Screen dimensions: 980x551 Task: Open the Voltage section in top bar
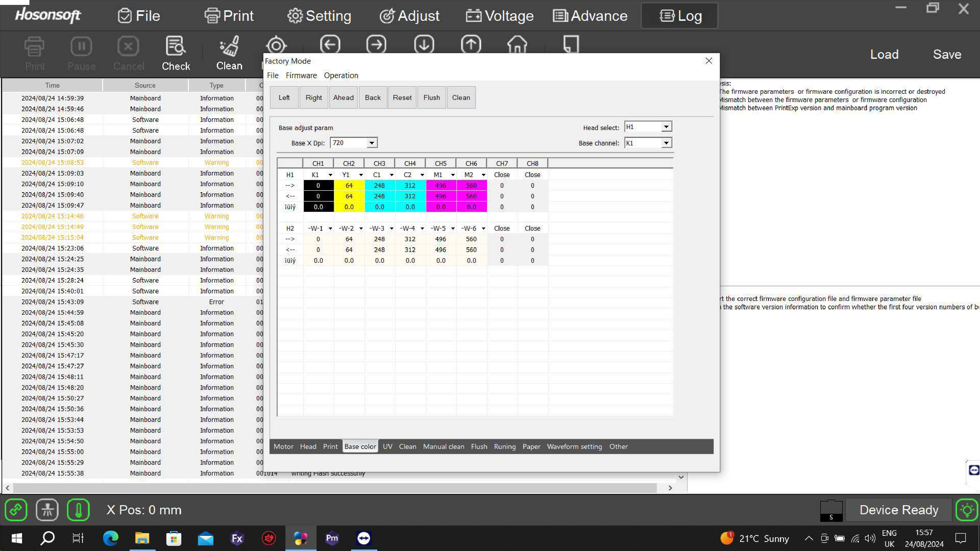[x=500, y=16]
